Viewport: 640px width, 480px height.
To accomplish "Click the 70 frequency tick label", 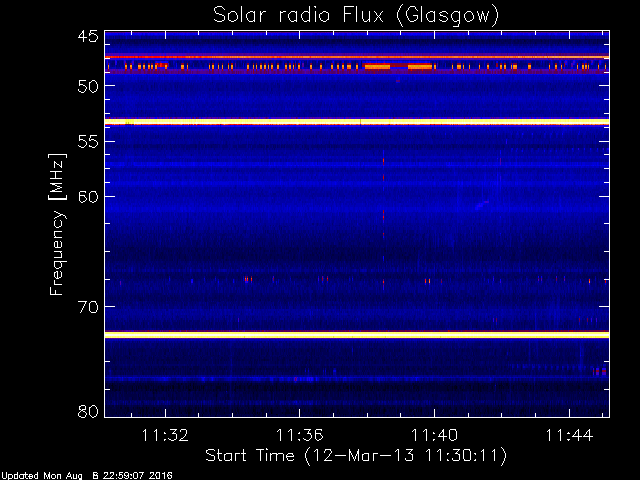I will [x=88, y=307].
